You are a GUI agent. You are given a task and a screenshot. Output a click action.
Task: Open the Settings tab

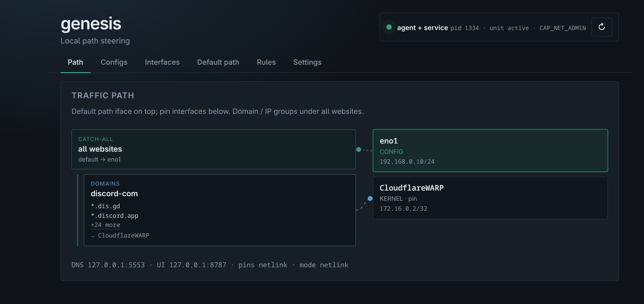[307, 62]
